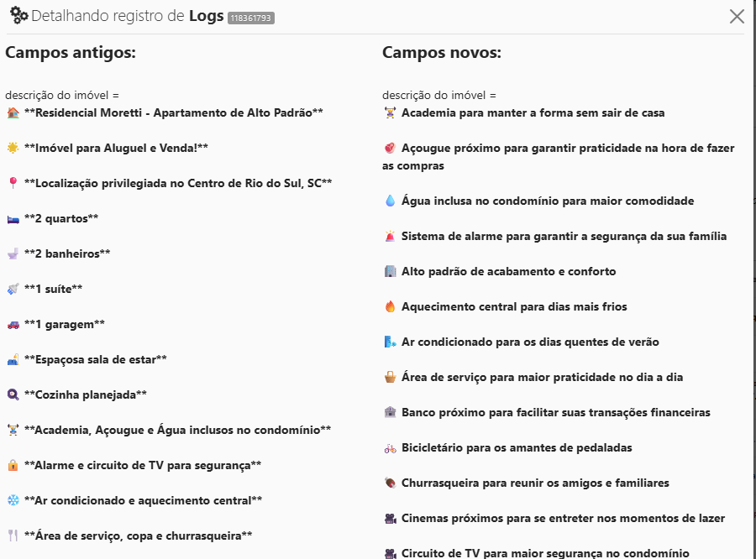
Task: Click the Cinemas próximos para se entreter line
Action: (563, 519)
